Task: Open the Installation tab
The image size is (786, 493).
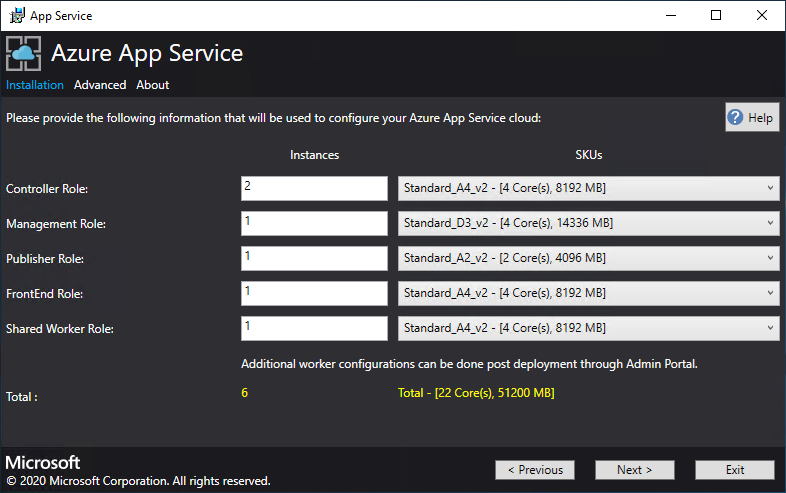Action: point(35,85)
